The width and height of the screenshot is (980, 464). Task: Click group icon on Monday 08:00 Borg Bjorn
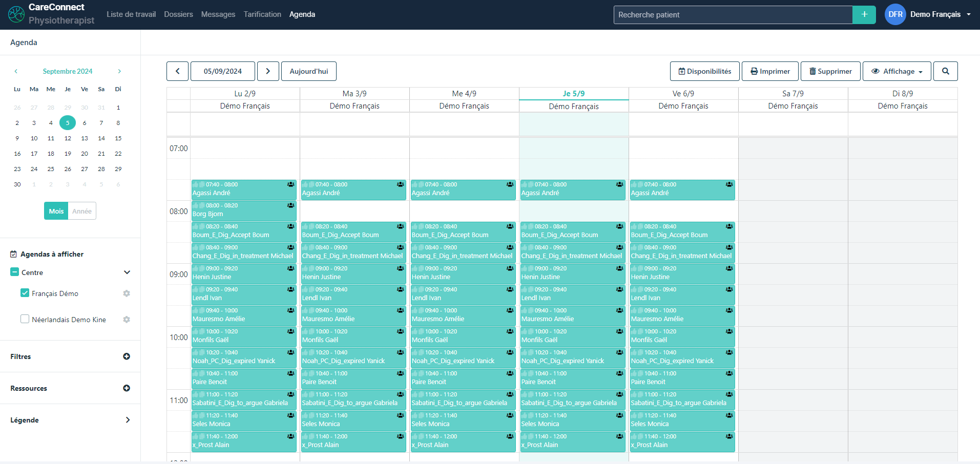click(291, 205)
